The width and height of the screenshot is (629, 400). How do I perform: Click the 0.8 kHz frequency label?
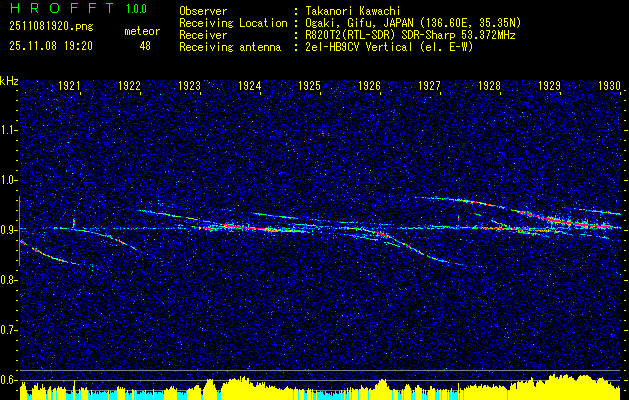click(x=8, y=280)
